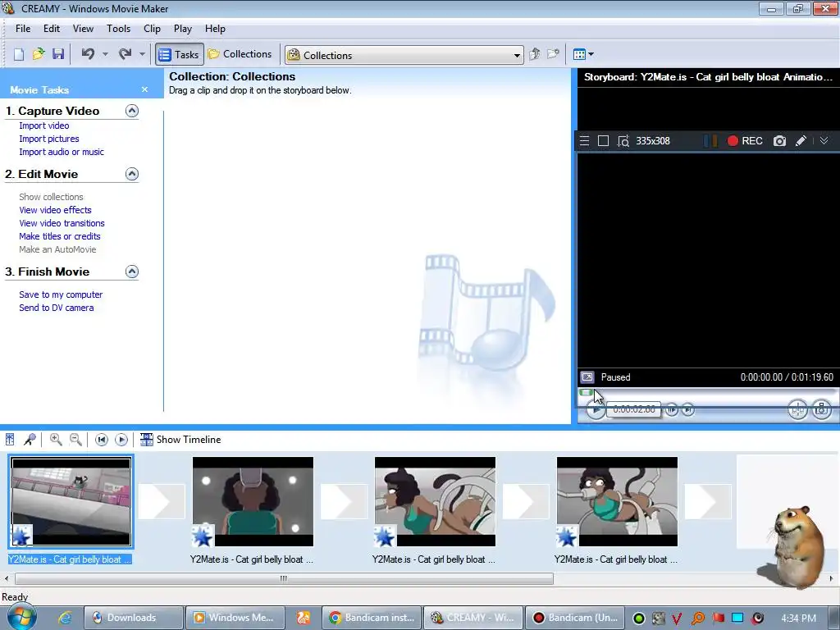Click the Import pictures link
The width and height of the screenshot is (840, 630).
[x=48, y=139]
